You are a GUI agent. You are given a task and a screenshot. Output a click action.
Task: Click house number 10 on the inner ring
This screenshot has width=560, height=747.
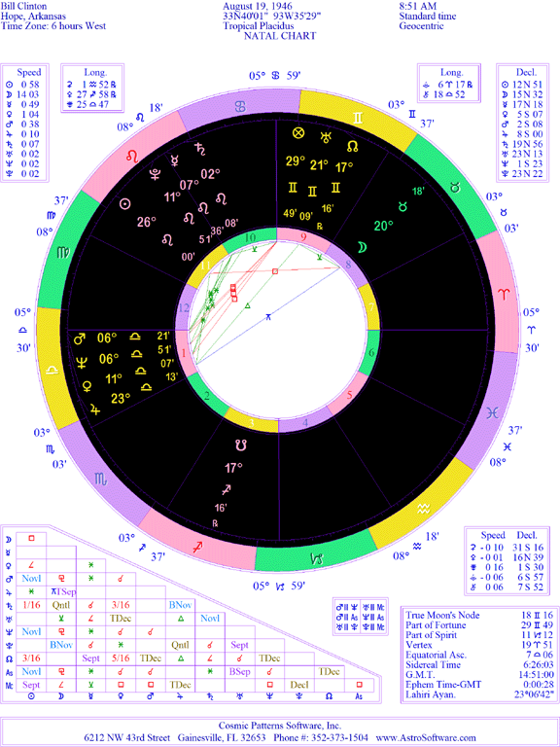(x=251, y=237)
